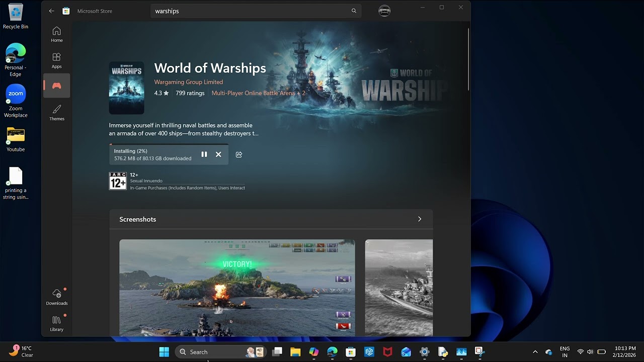The height and width of the screenshot is (362, 644).
Task: Click the 4.3 star rating
Action: (x=162, y=93)
